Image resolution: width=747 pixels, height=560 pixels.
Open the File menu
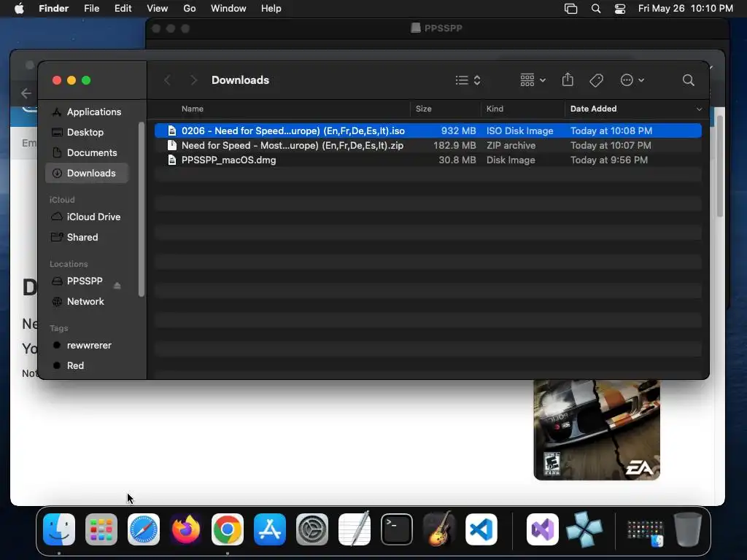tap(91, 9)
